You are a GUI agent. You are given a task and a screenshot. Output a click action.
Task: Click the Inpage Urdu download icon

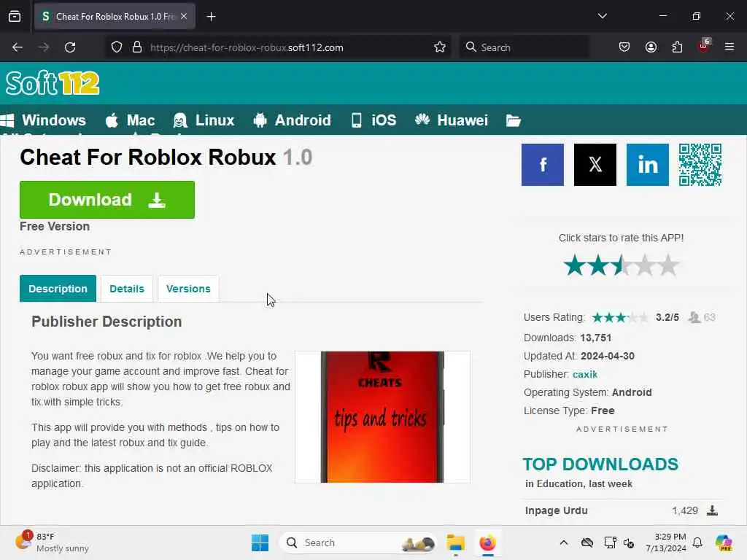pos(712,510)
